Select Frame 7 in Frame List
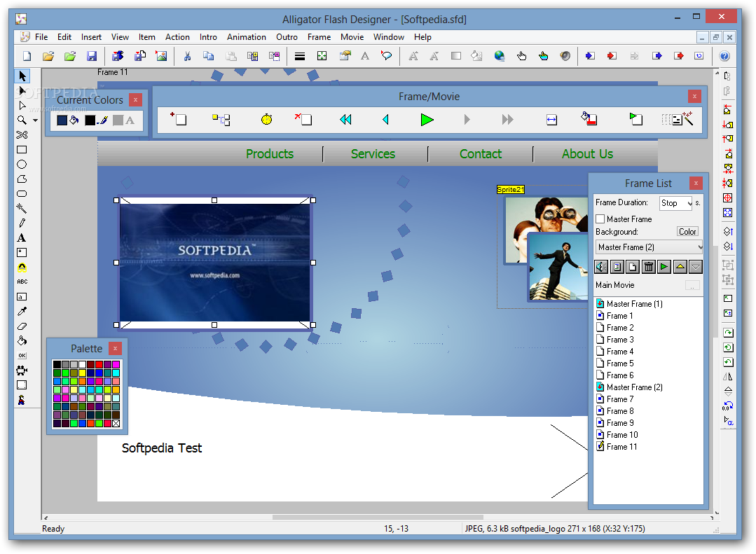 point(620,399)
